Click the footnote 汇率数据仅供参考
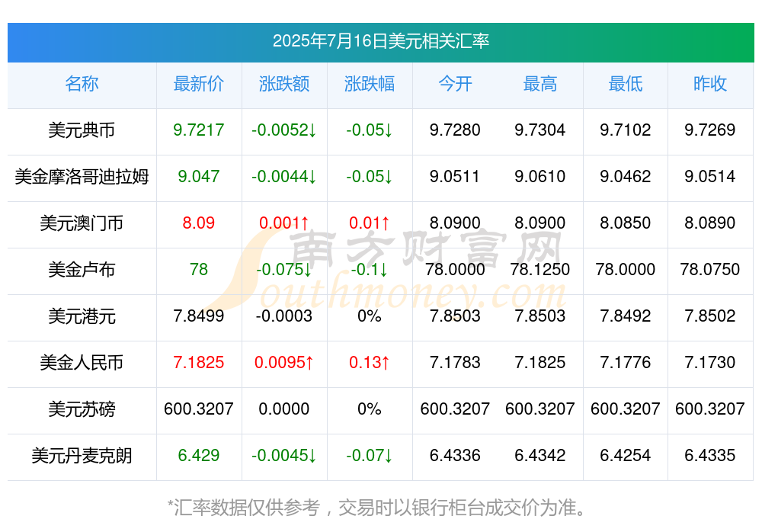The height and width of the screenshot is (532, 762). click(247, 508)
